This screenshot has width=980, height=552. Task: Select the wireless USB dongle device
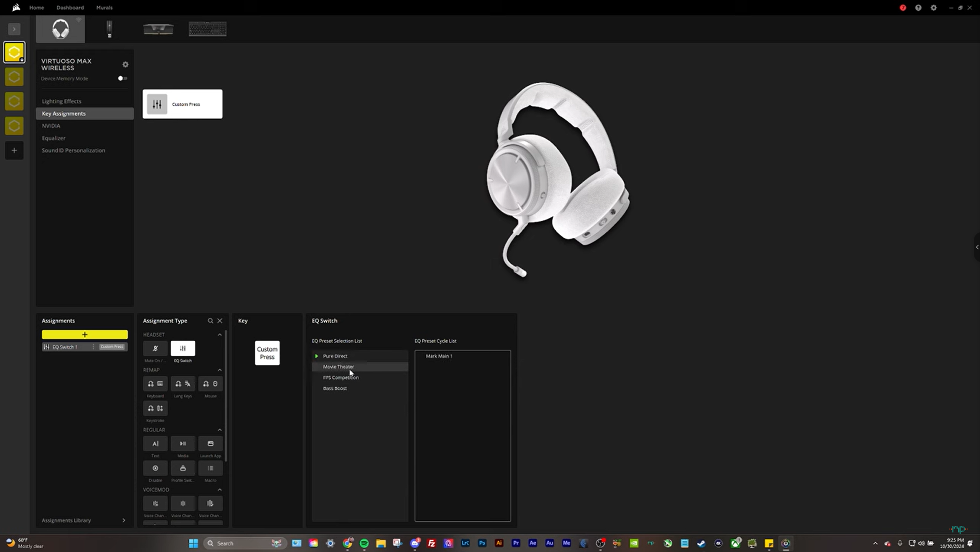tap(109, 29)
